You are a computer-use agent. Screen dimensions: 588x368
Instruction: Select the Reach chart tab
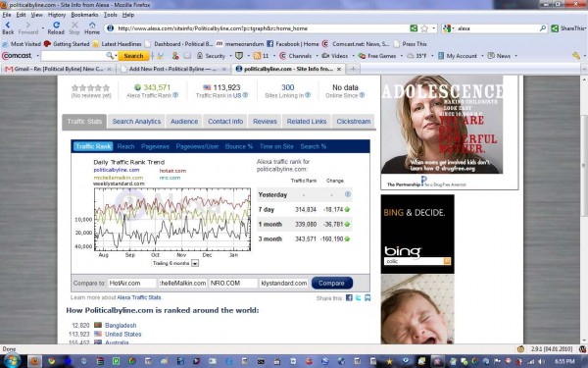(125, 146)
